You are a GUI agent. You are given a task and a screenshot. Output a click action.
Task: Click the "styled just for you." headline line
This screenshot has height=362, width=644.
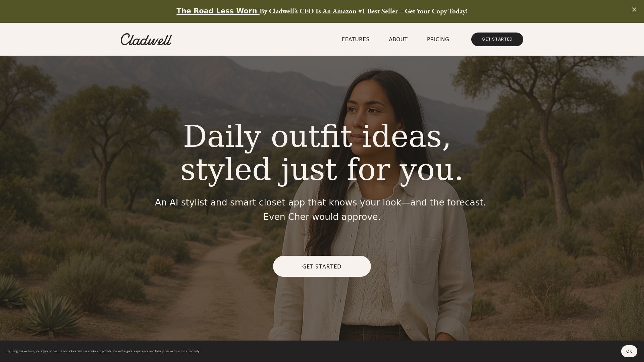pos(322,170)
